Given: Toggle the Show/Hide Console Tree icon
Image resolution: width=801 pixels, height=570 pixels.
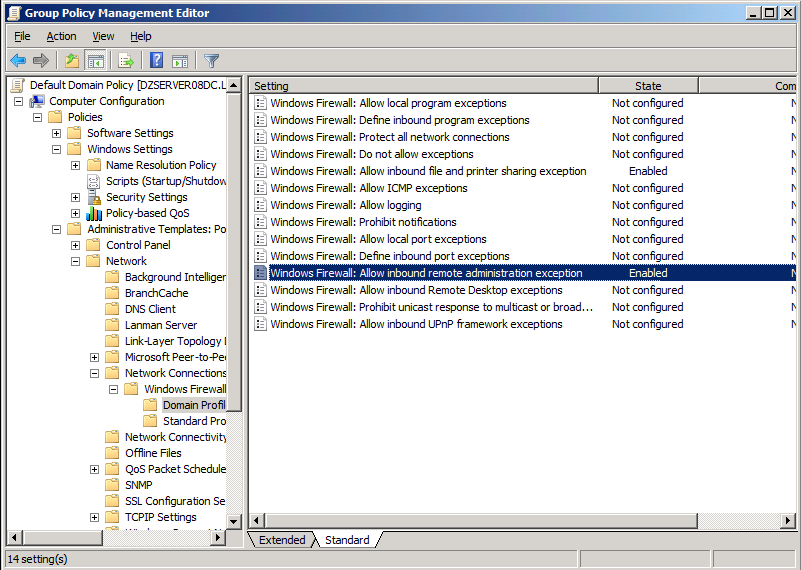Looking at the screenshot, I should 96,61.
